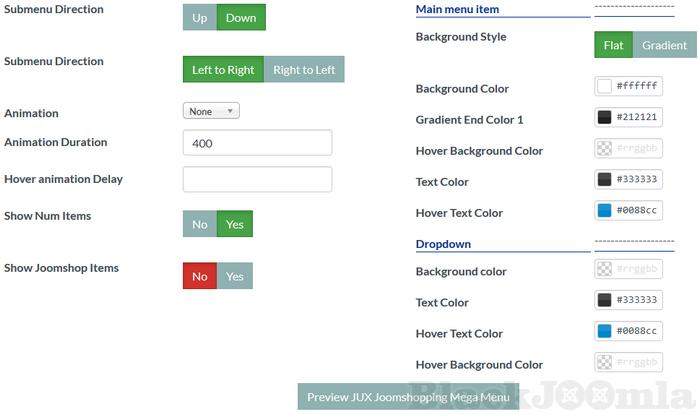Screen dimensions: 700x415
Task: Click the Animation Duration field
Action: 257,143
